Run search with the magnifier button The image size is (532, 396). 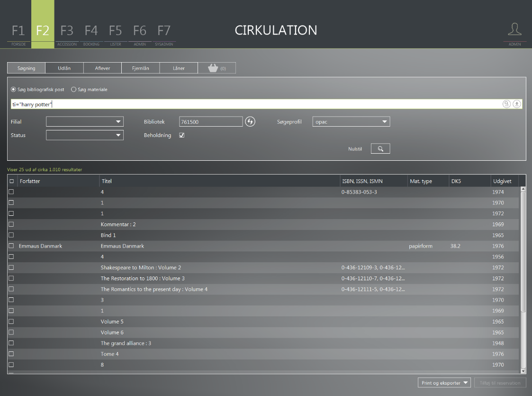pos(380,149)
